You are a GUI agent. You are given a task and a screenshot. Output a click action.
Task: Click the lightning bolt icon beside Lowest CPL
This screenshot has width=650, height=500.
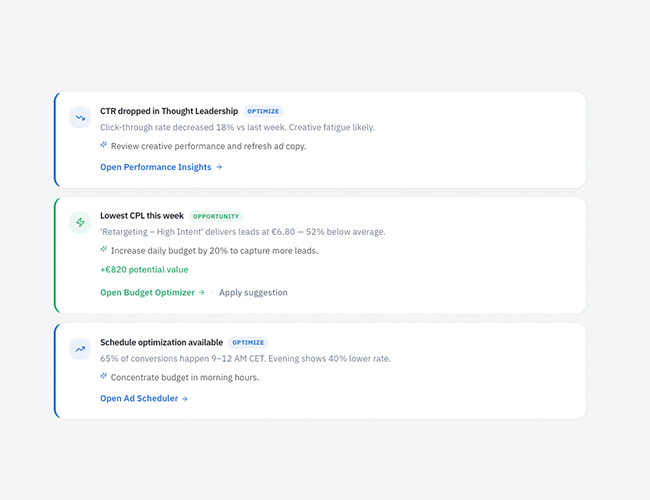coord(80,222)
